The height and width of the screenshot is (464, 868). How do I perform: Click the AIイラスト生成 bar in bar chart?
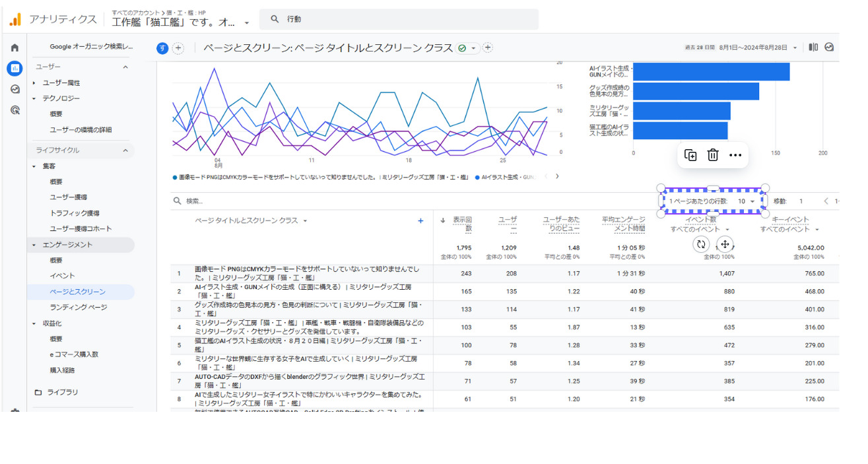[712, 71]
